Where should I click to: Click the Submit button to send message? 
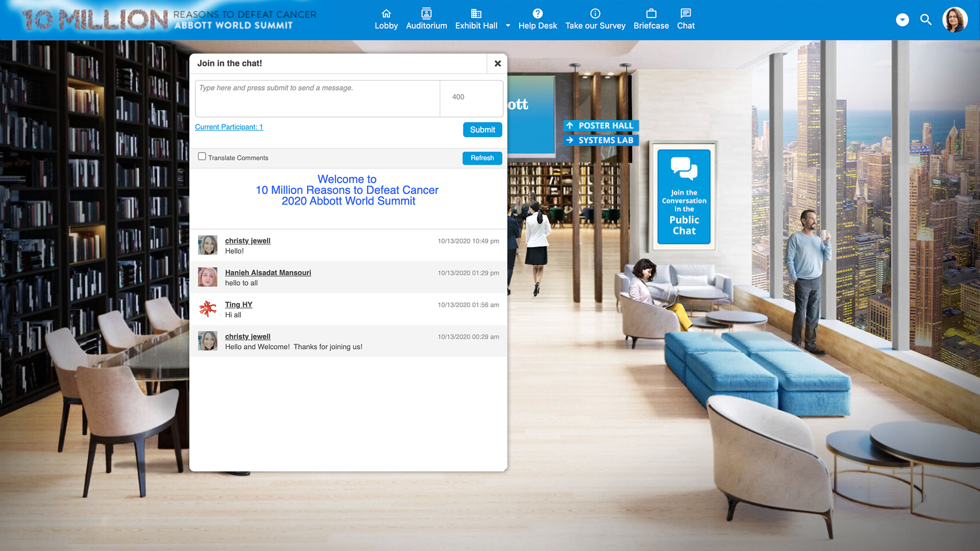(x=482, y=129)
